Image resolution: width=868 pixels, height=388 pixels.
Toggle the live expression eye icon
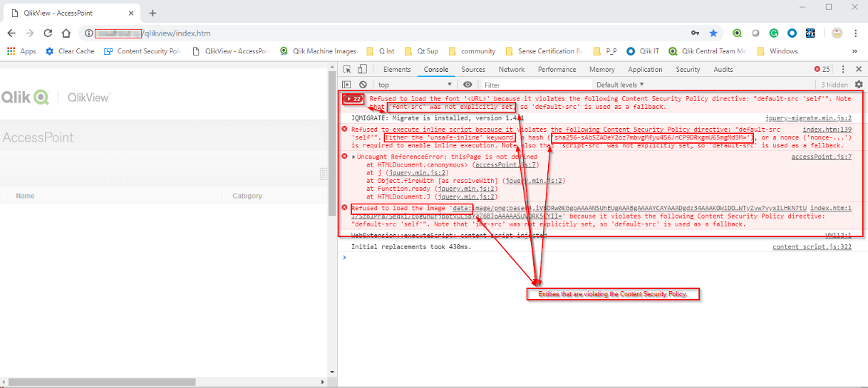(x=467, y=85)
